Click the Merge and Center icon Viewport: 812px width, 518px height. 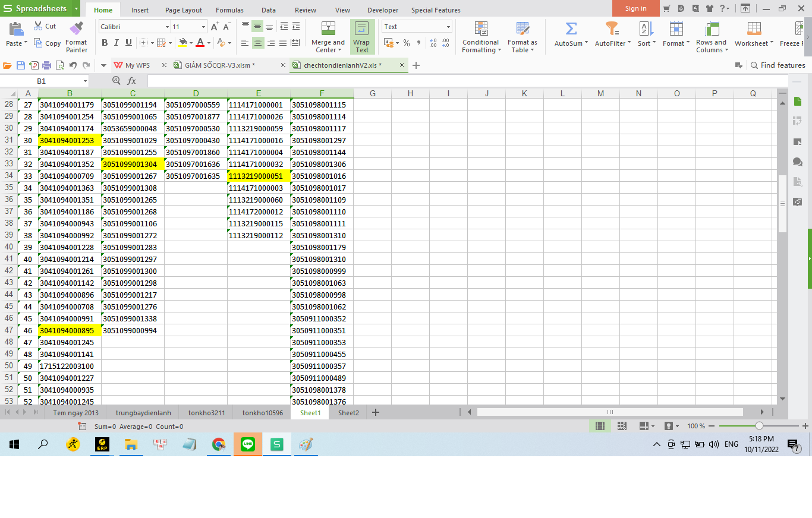(x=328, y=29)
